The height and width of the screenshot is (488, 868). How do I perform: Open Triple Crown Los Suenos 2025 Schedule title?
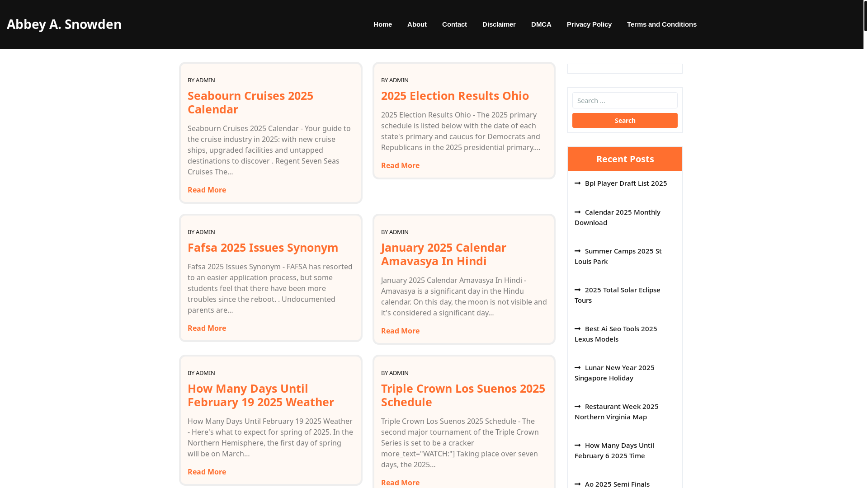pyautogui.click(x=463, y=395)
